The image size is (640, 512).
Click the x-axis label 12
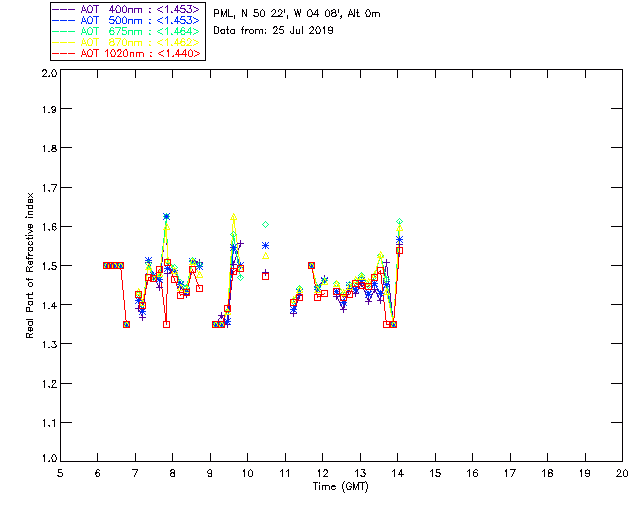pos(322,473)
